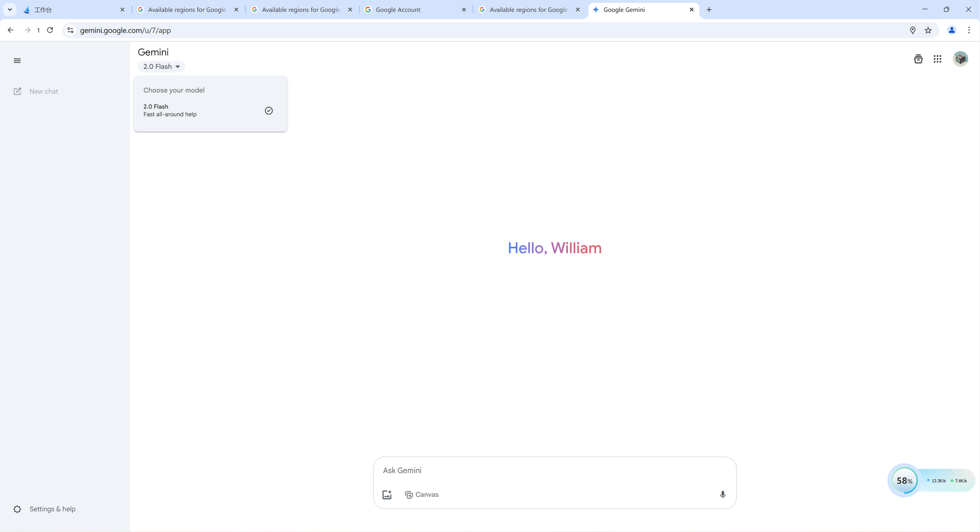Select the 2.0 Flash model option
The height and width of the screenshot is (532, 980).
pyautogui.click(x=210, y=111)
